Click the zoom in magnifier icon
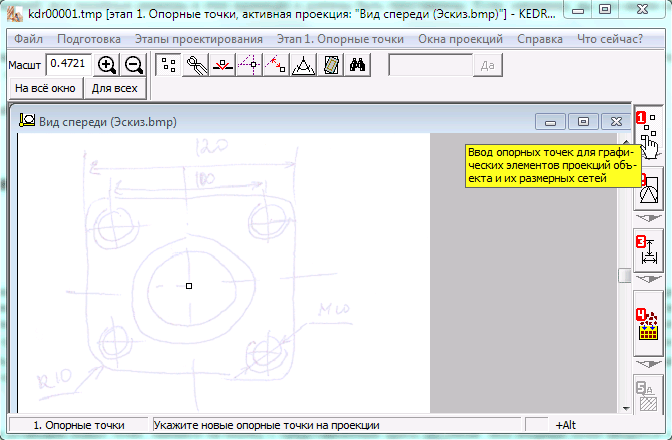Image resolution: width=672 pixels, height=440 pixels. click(x=107, y=65)
